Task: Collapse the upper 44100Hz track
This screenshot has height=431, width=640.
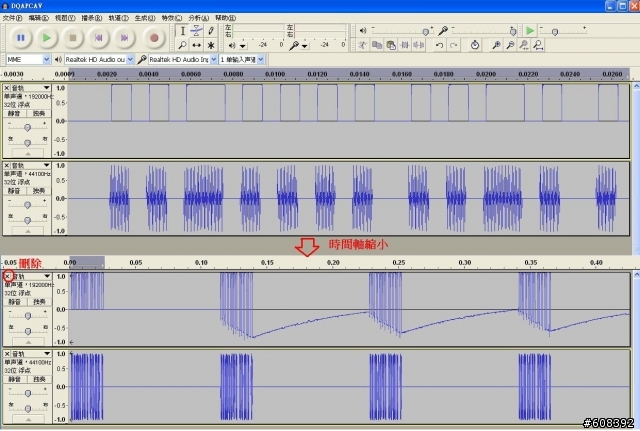Action: 28,231
